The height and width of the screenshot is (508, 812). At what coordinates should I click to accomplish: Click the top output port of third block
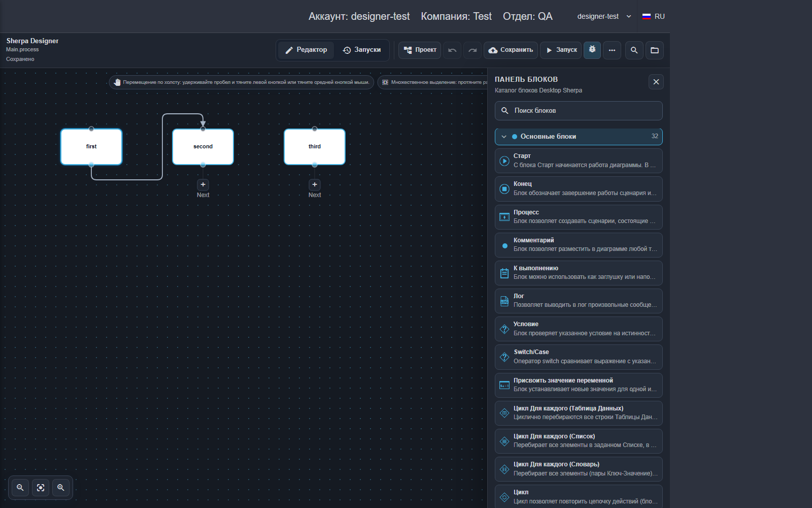pyautogui.click(x=315, y=129)
